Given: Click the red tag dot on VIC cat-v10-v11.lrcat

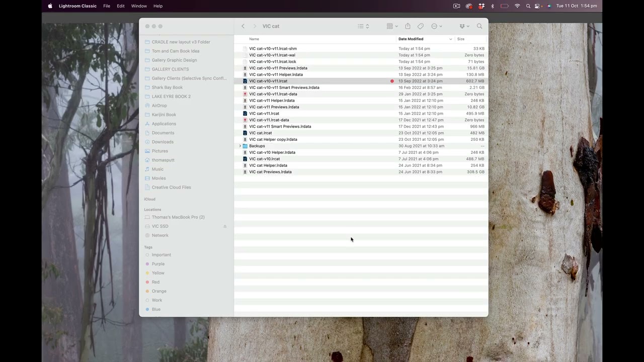Looking at the screenshot, I should pyautogui.click(x=392, y=81).
